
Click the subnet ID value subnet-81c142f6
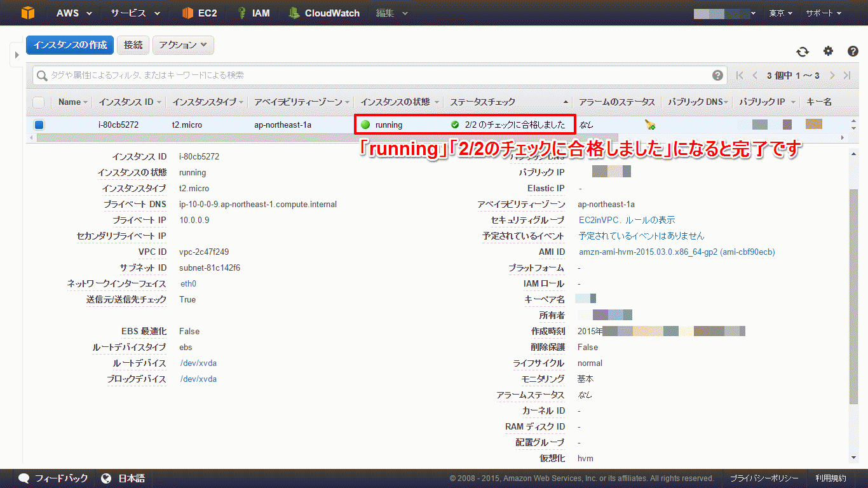click(x=210, y=268)
